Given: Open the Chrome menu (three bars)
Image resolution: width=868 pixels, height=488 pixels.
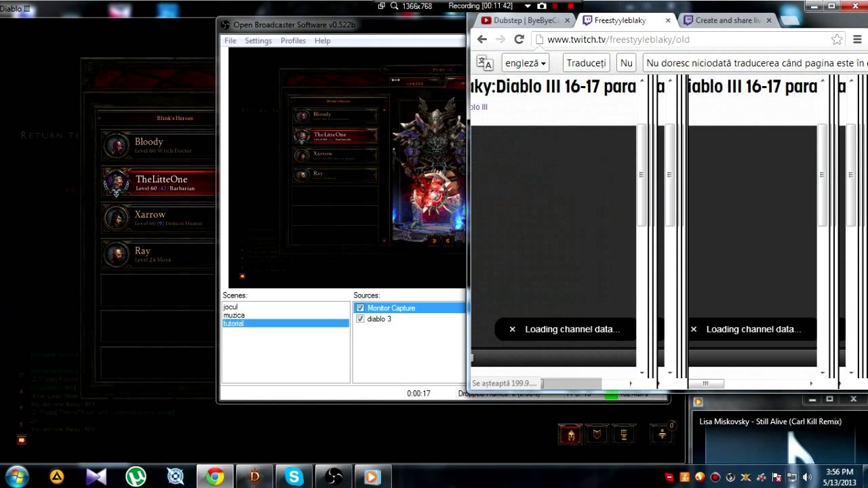Looking at the screenshot, I should 857,39.
